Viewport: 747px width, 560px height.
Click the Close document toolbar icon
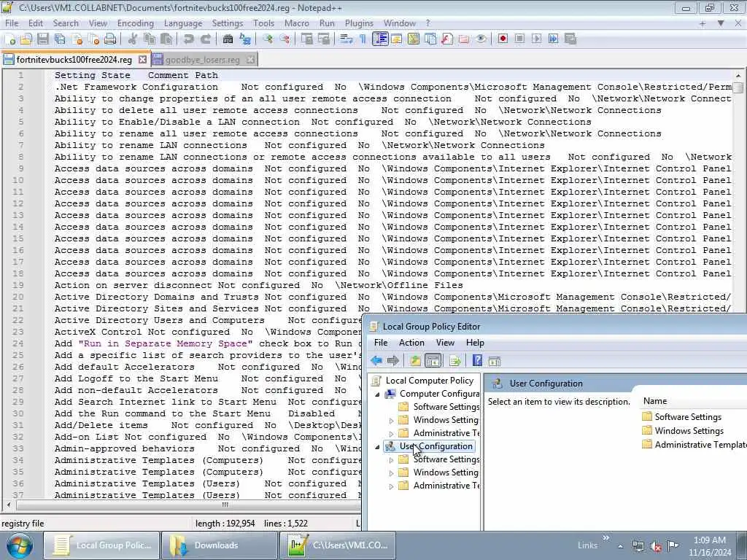[x=77, y=39]
